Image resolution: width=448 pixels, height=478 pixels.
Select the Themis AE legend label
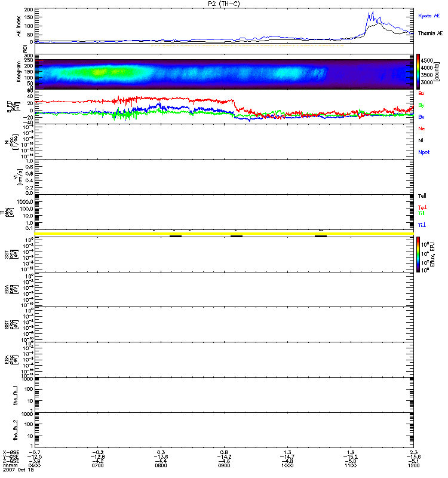point(430,33)
